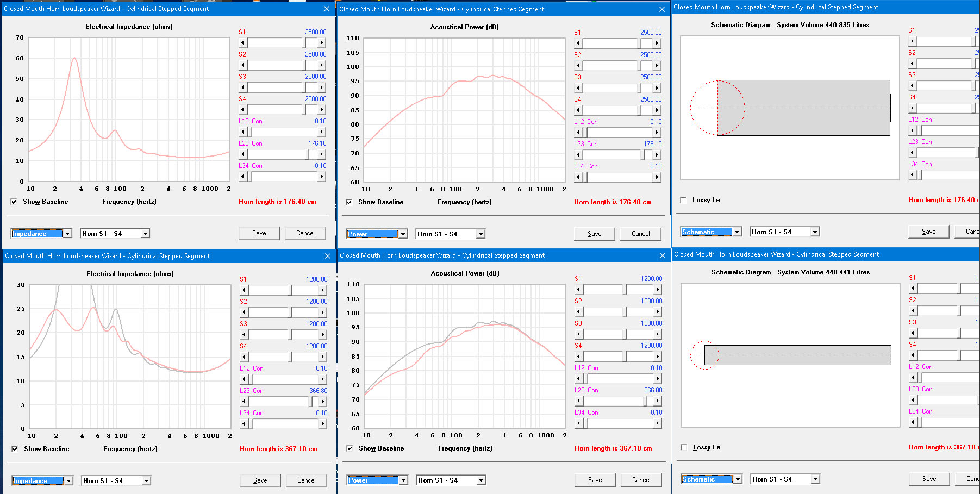
Task: Decrease S4 with left arrow, 367.10 cm Impedance window
Action: [x=244, y=357]
